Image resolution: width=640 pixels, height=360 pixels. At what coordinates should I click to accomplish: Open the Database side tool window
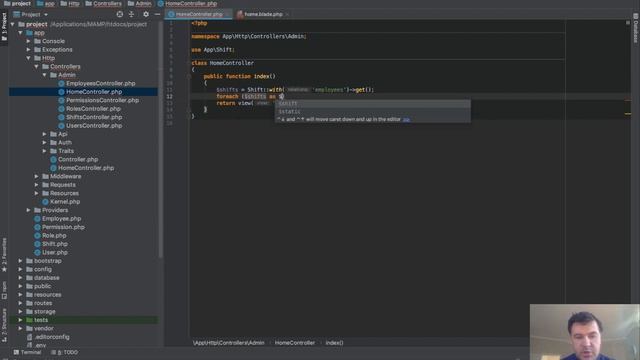coord(636,28)
